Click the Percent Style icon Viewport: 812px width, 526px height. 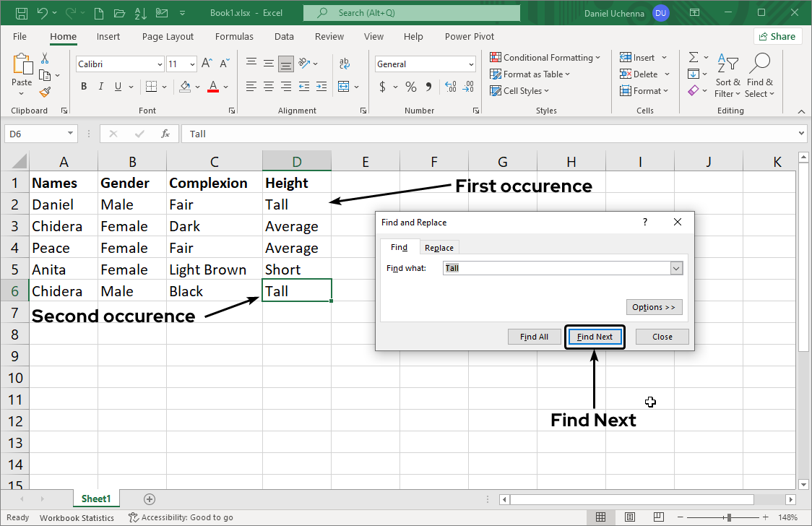coord(410,87)
